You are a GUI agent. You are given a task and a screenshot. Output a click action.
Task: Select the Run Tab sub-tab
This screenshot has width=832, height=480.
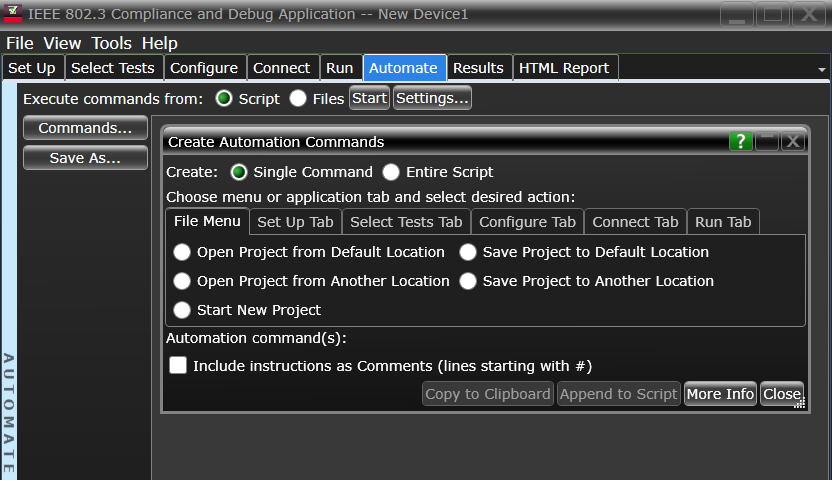723,222
